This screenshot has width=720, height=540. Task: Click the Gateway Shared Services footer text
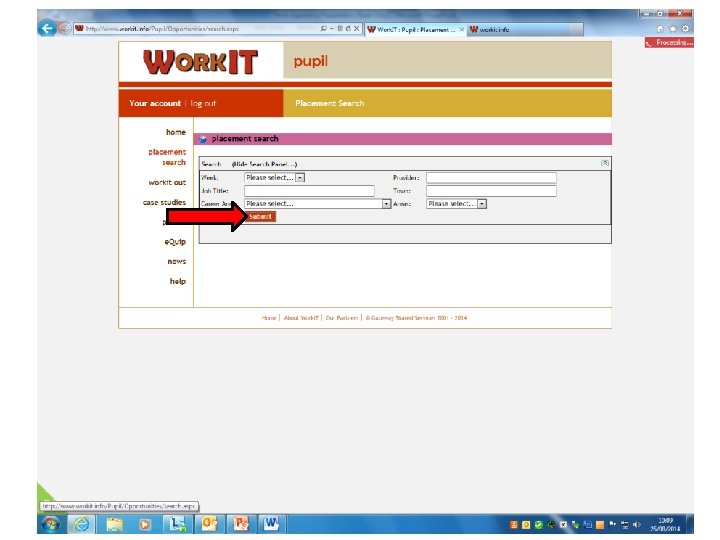416,318
